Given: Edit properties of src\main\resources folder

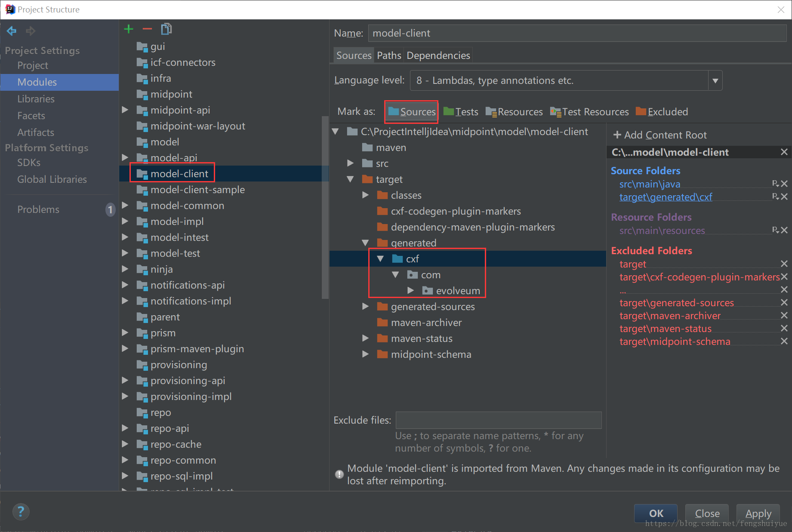Looking at the screenshot, I should click(x=776, y=230).
